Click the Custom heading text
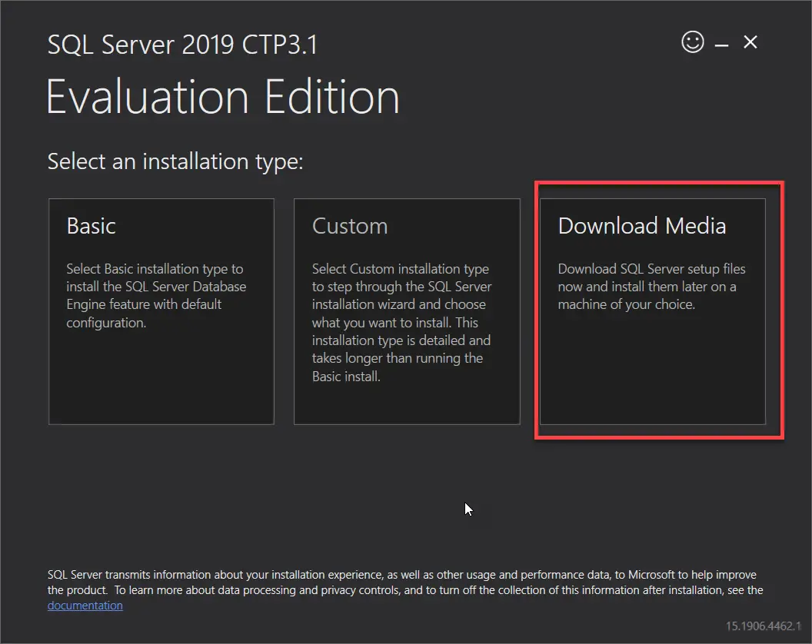Screen dimensions: 812x644 (x=350, y=225)
